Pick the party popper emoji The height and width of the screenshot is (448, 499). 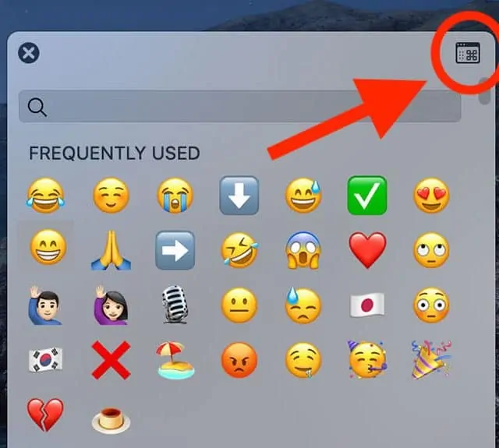(431, 360)
